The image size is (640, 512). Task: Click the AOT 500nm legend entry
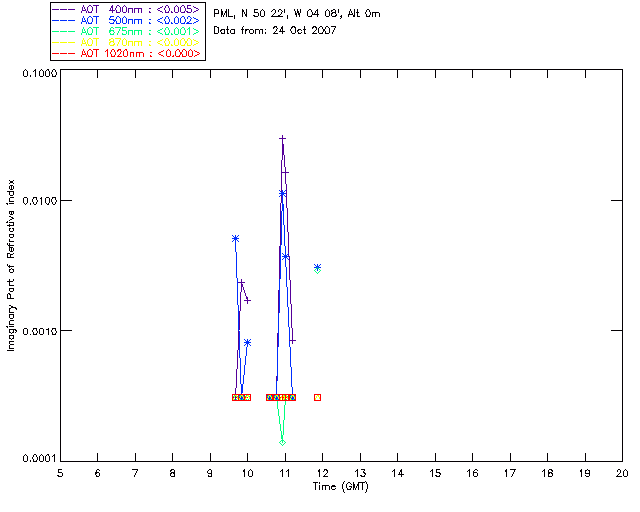tap(127, 20)
